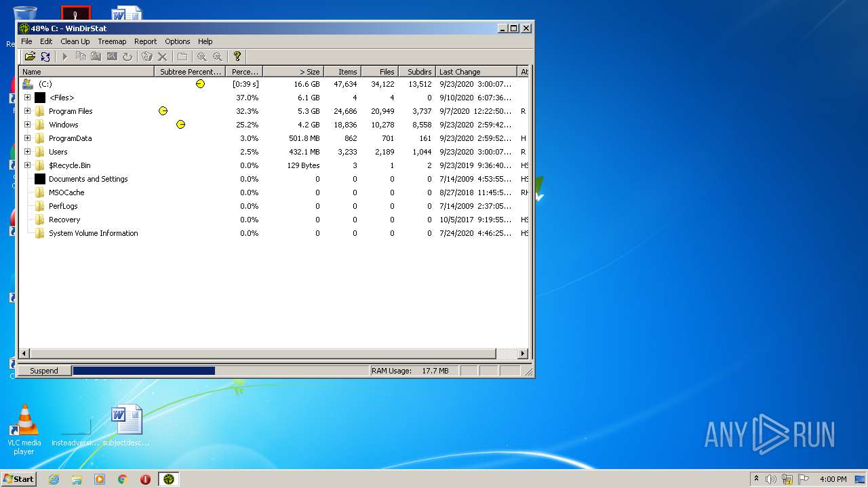The image size is (868, 488).
Task: Open Internet Explorer from the taskbar
Action: point(54,479)
